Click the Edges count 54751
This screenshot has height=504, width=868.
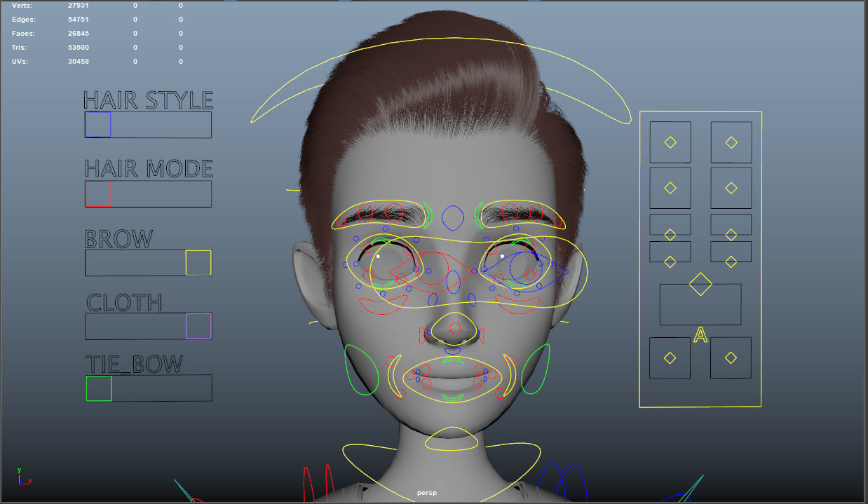coord(78,20)
